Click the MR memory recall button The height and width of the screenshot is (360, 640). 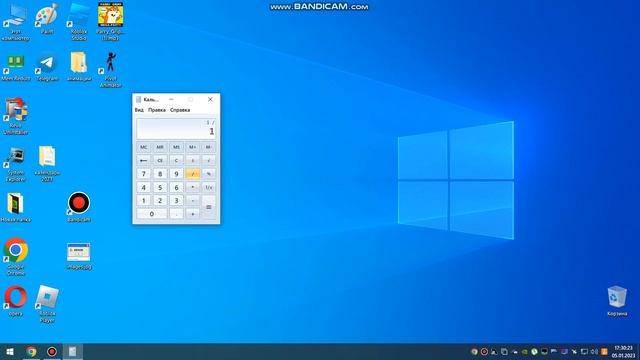pyautogui.click(x=160, y=147)
